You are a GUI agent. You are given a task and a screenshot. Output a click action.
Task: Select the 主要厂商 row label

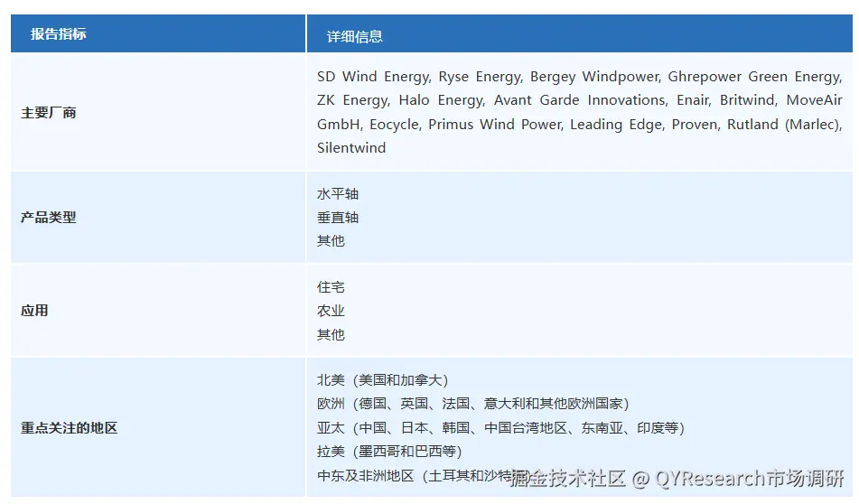49,113
